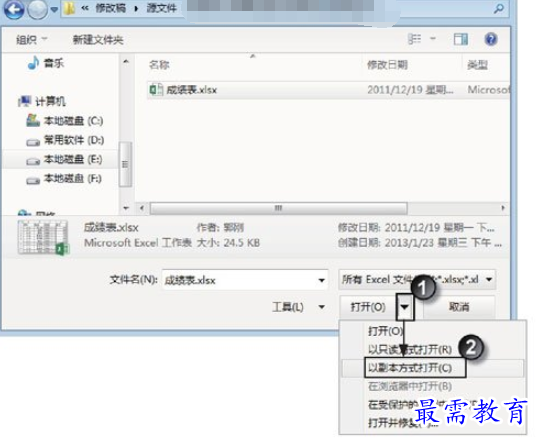Click the navigation pane scroll up arrow
Screen dimensions: 536x443
(126, 62)
